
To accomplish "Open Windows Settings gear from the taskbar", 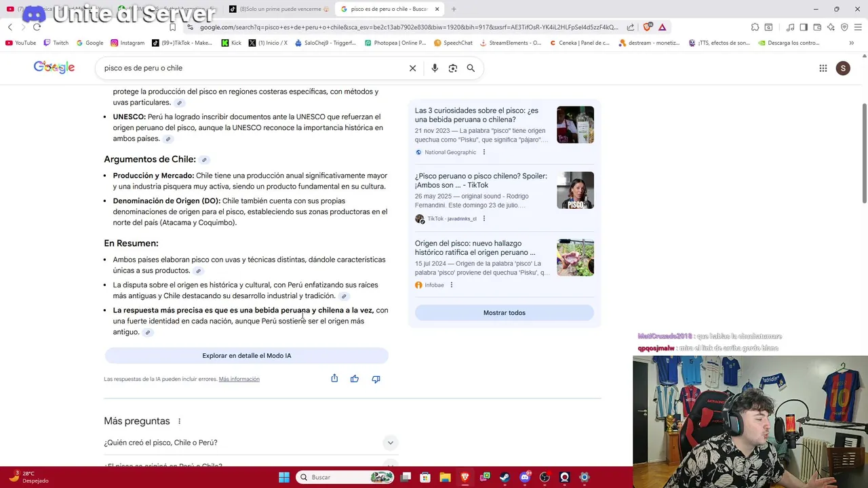I will [x=585, y=477].
